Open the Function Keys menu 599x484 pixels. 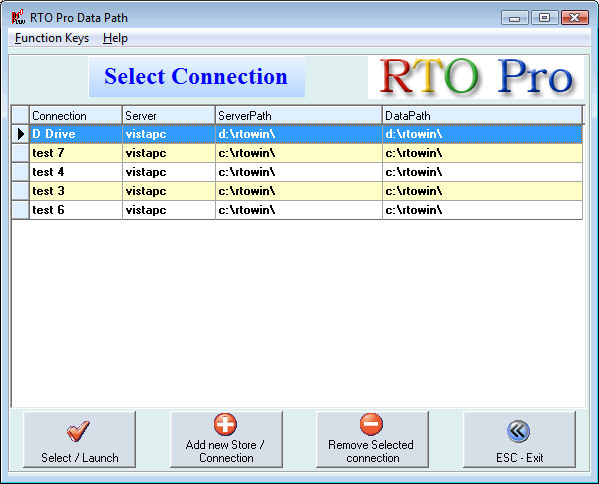pos(52,38)
